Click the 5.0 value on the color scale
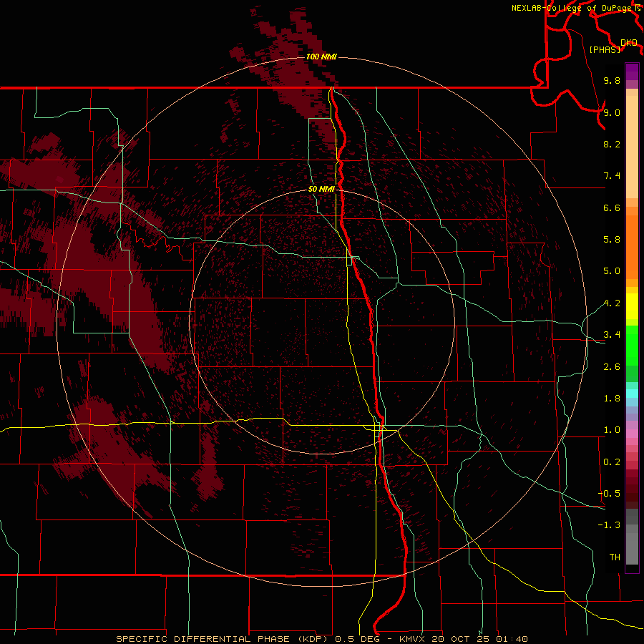This screenshot has height=644, width=644. tap(612, 271)
